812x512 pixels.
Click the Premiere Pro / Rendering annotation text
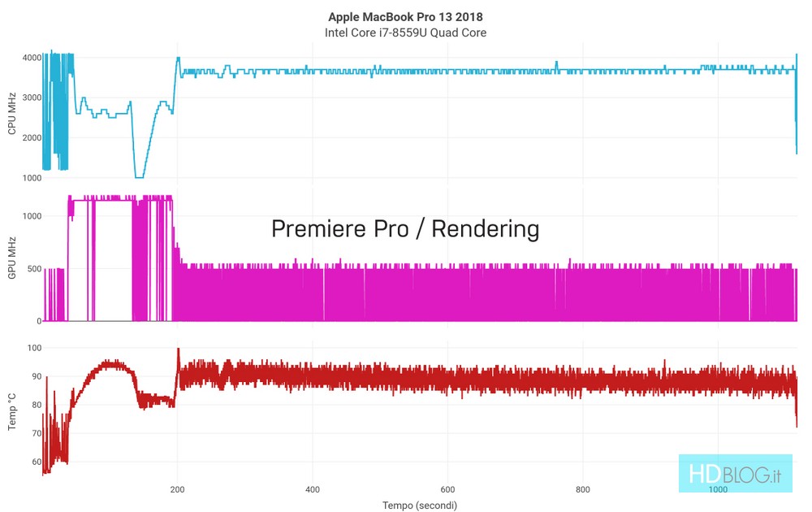pos(405,229)
